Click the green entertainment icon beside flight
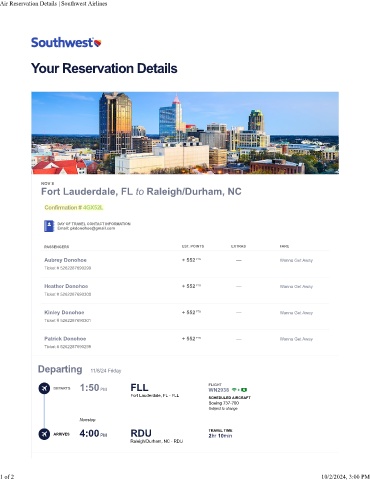 coord(244,390)
